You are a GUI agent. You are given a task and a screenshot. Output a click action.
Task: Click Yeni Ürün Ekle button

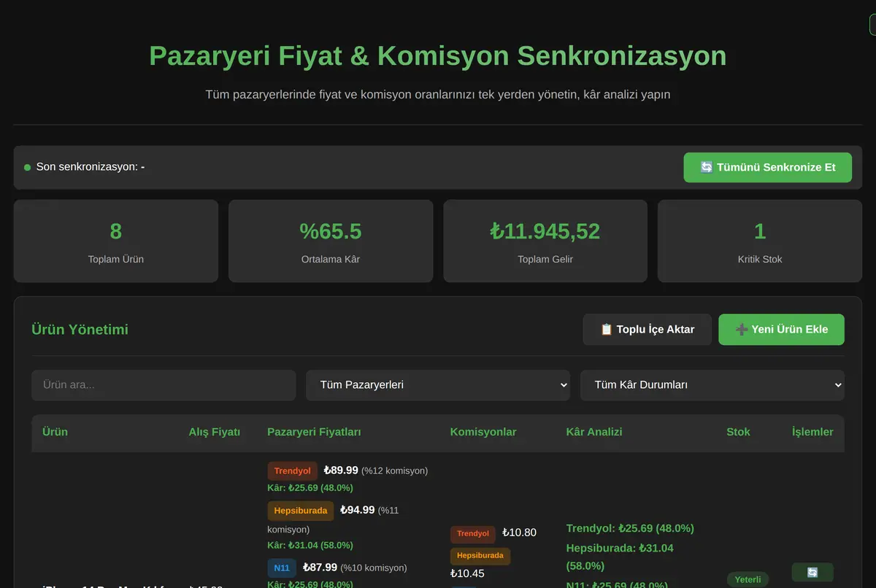[781, 329]
